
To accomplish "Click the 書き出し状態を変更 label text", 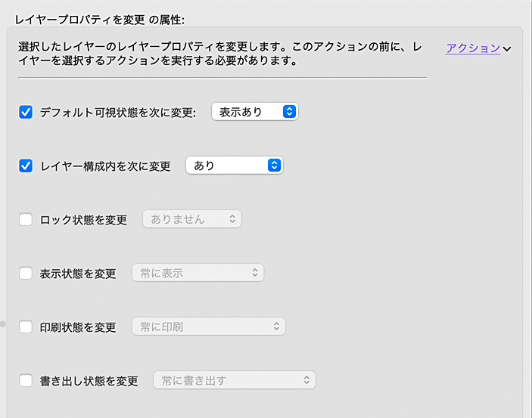I will click(89, 381).
